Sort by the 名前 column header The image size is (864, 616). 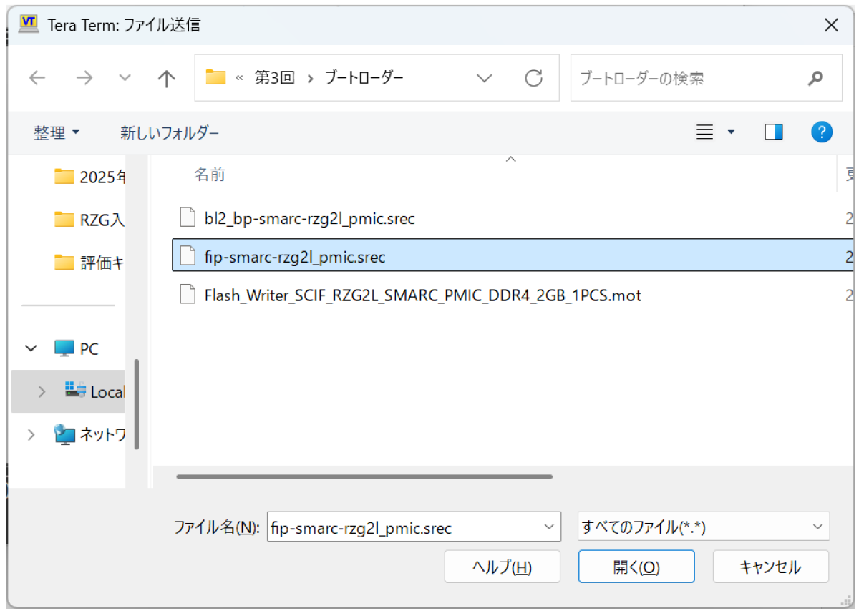coord(210,174)
